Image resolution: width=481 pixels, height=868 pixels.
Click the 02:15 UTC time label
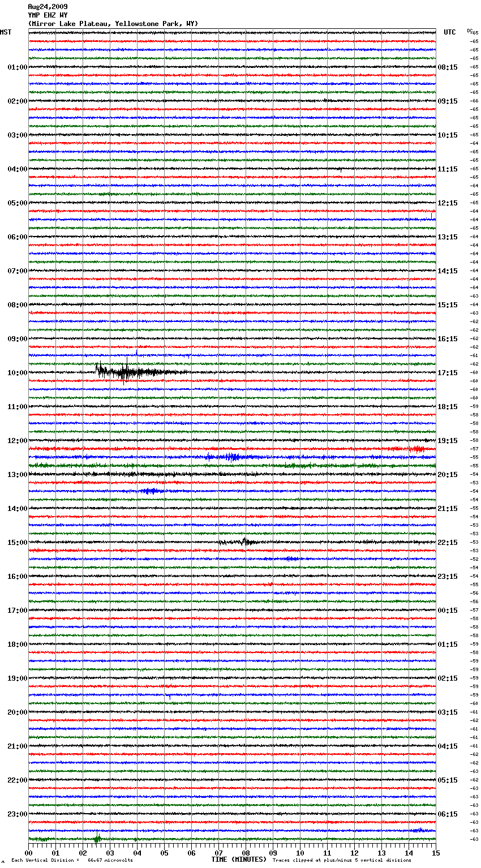pos(448,678)
